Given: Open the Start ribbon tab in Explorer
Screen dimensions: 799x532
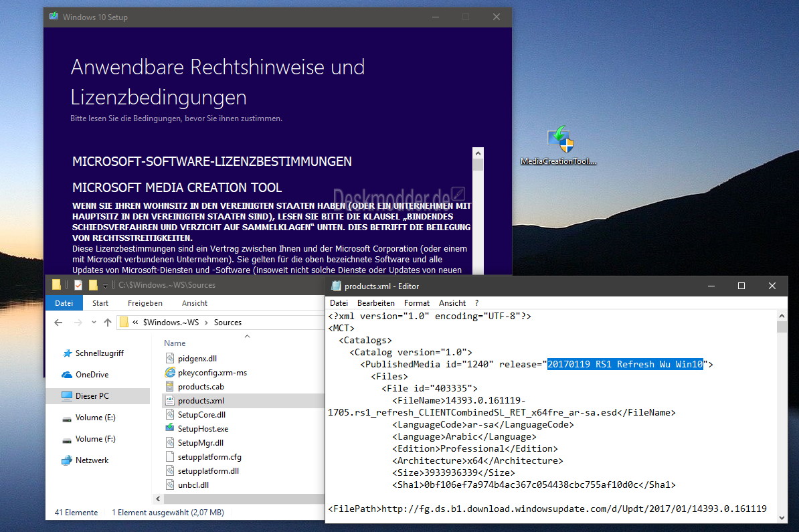Looking at the screenshot, I should click(100, 303).
